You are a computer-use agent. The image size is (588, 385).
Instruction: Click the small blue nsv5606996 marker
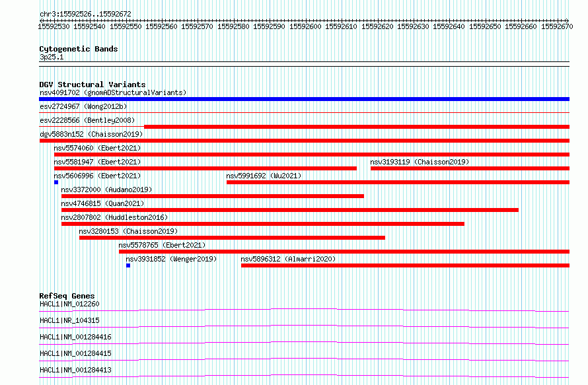56,182
